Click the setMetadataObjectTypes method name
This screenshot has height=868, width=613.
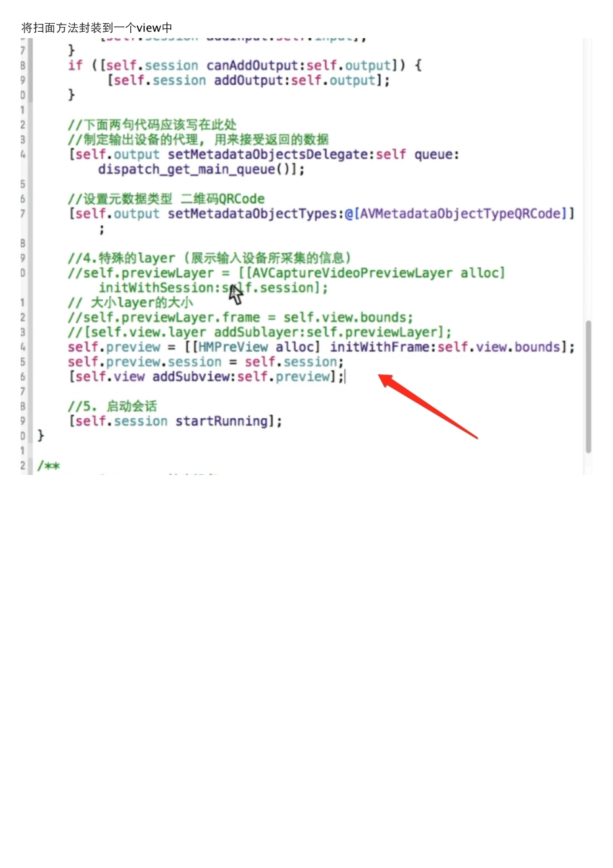pyautogui.click(x=252, y=214)
